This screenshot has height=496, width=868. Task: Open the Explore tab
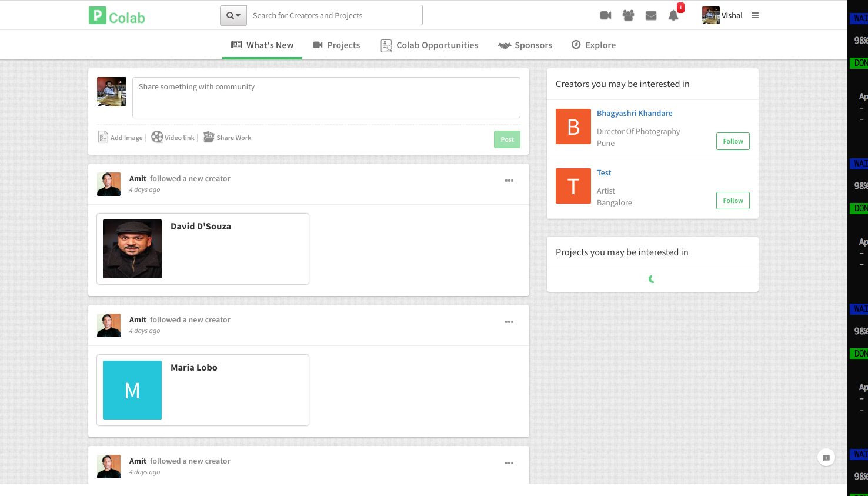click(x=594, y=45)
